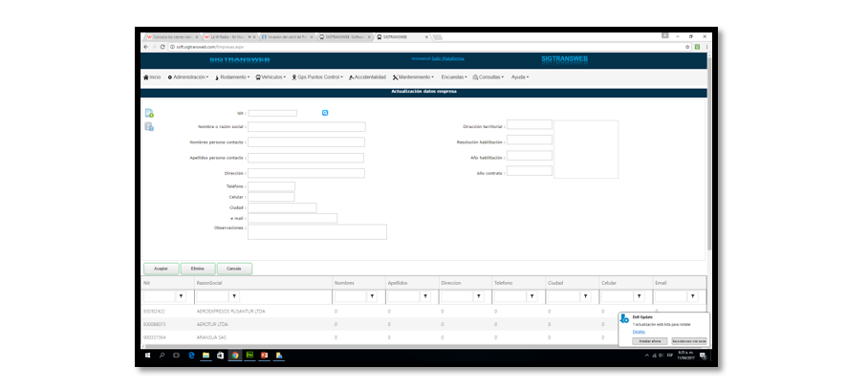
Task: Click the Salir Plataforma link
Action: pos(447,58)
